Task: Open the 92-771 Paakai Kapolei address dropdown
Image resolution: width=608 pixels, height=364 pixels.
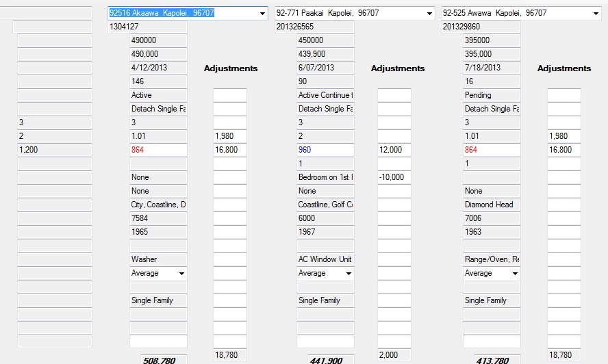Action: pos(429,13)
